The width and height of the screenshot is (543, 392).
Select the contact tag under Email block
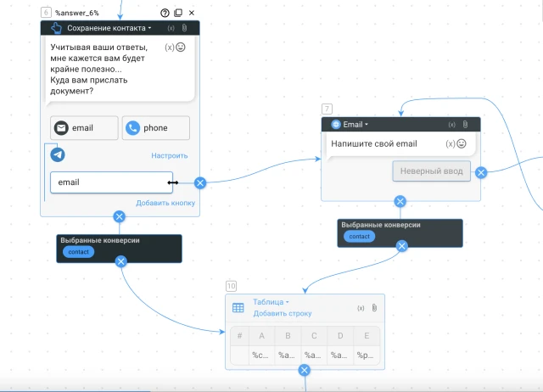point(360,237)
